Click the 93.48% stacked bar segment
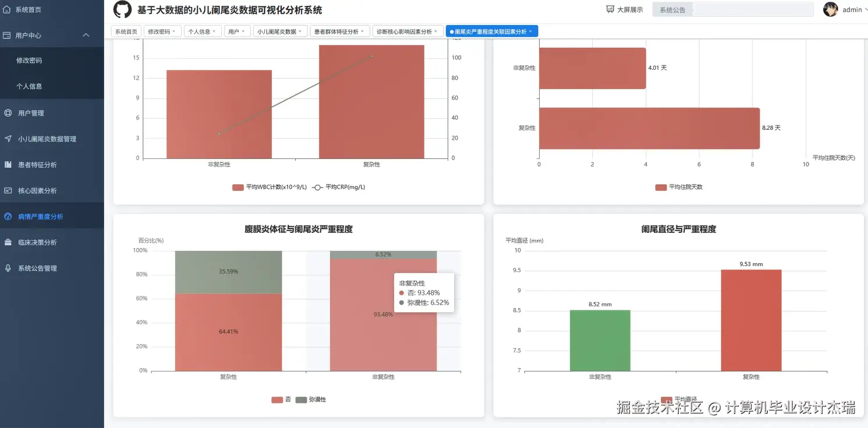 point(383,315)
